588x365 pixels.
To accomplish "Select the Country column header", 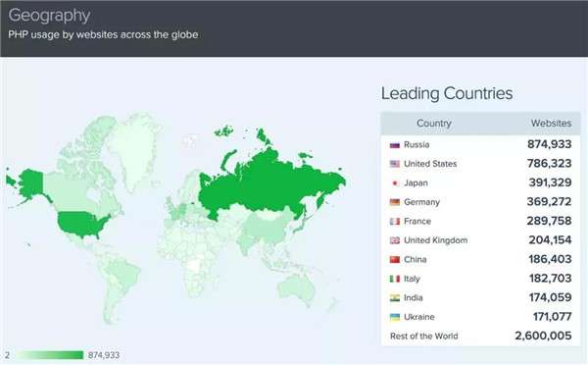I will [x=434, y=124].
